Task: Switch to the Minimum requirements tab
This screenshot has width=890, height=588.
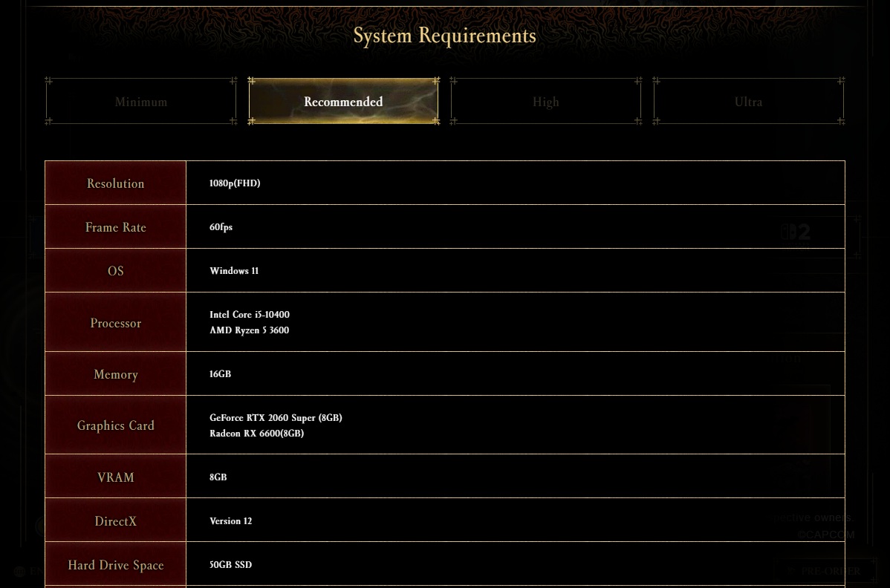Action: point(140,102)
